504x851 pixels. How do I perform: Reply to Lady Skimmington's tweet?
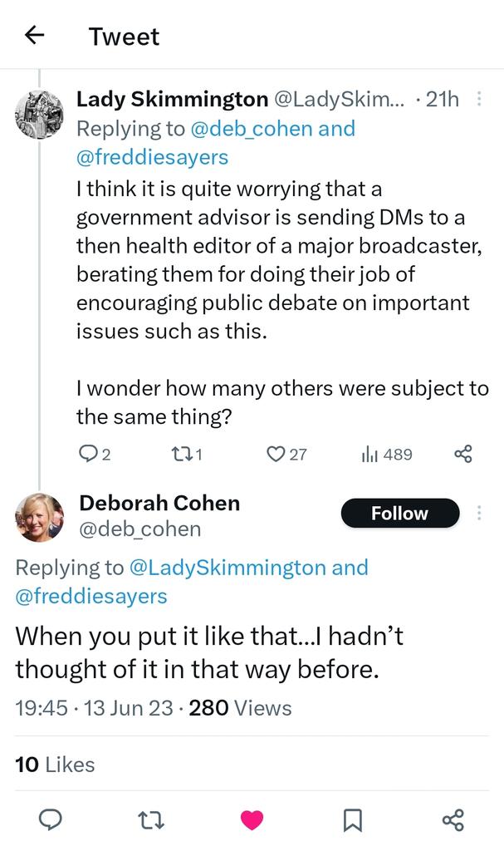tap(88, 454)
